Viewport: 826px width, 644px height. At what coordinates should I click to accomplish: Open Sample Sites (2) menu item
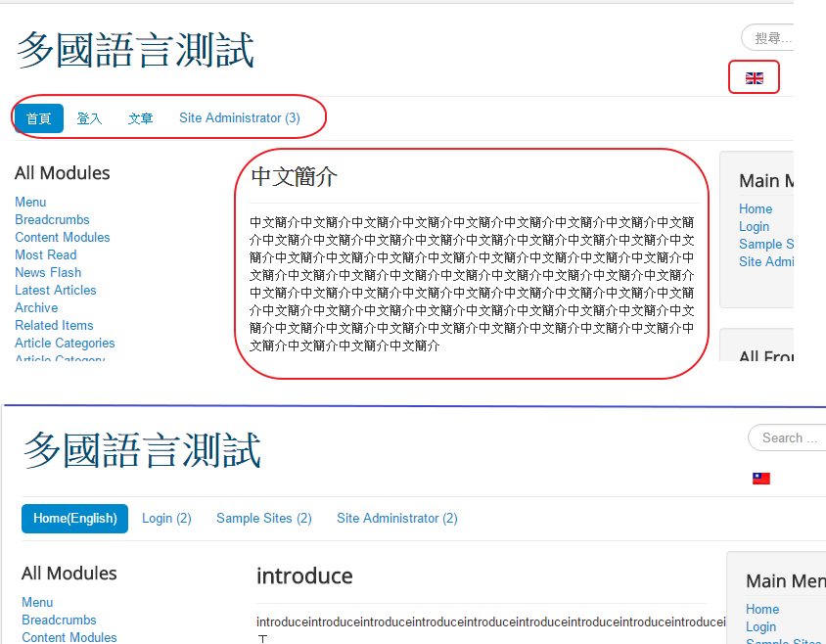click(x=263, y=519)
